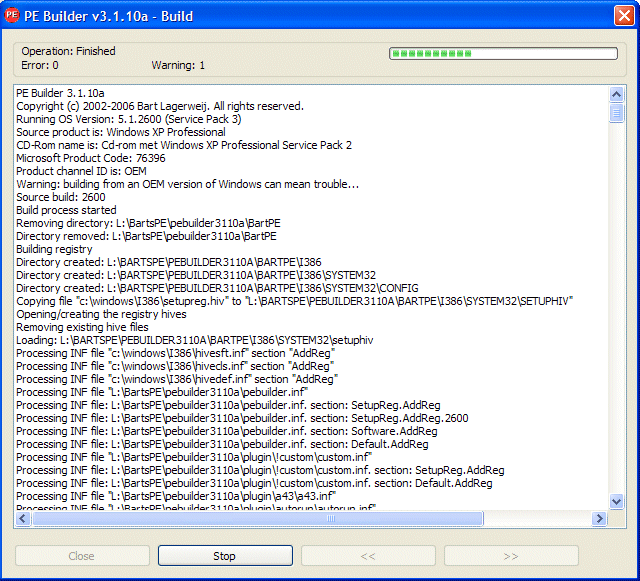
Task: Click the PE Builder title bar icon
Action: [11, 15]
